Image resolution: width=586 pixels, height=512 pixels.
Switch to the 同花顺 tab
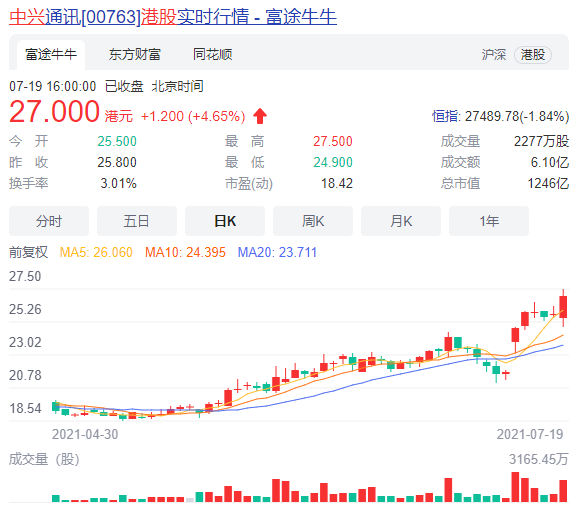[213, 55]
